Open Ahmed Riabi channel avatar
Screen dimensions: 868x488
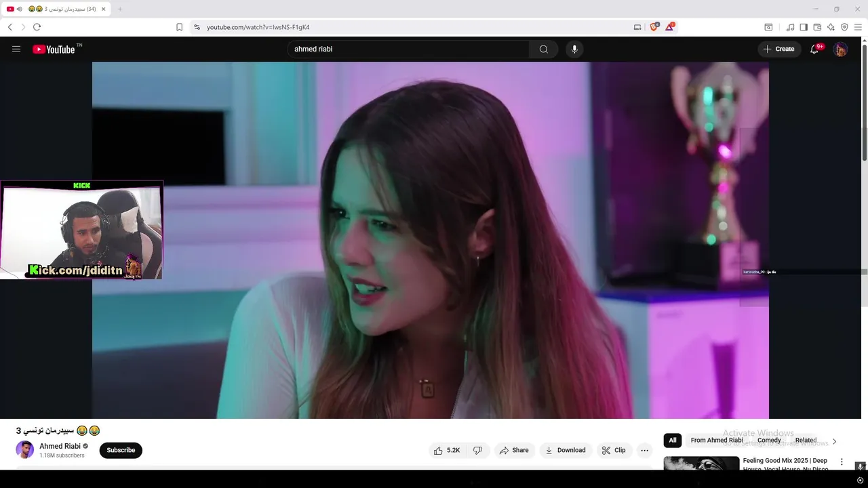(25, 450)
